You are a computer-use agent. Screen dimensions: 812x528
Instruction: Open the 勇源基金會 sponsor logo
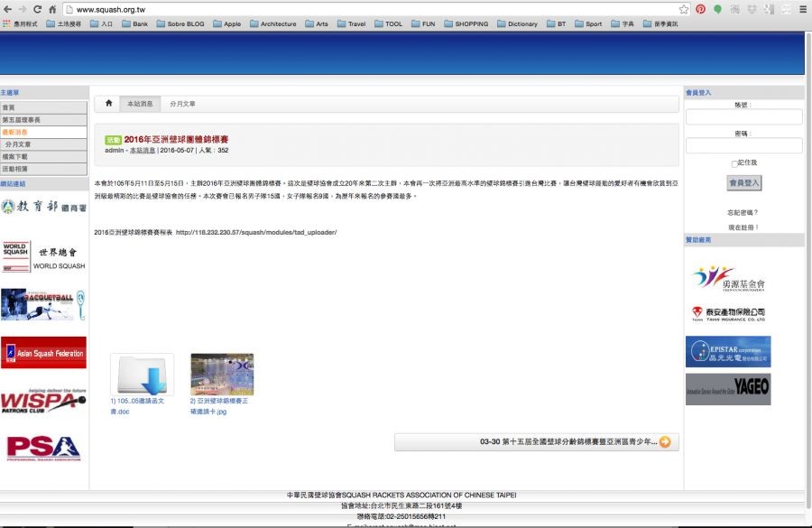(x=728, y=279)
